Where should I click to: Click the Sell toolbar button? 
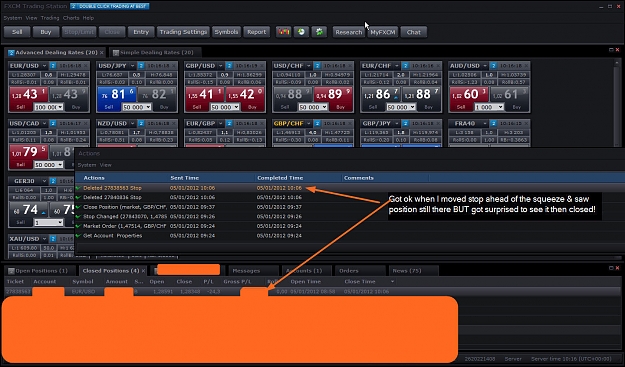pos(17,32)
